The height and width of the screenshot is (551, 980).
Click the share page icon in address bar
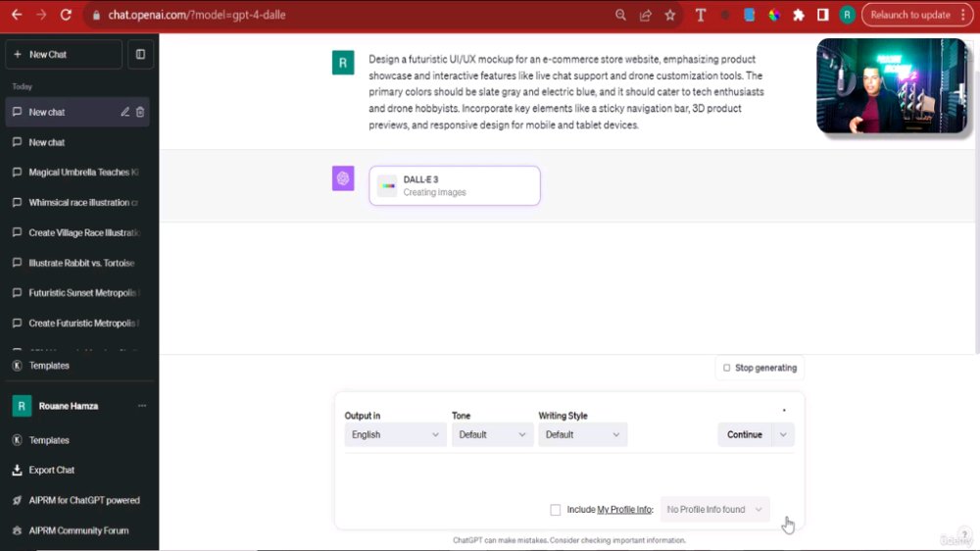coord(646,15)
